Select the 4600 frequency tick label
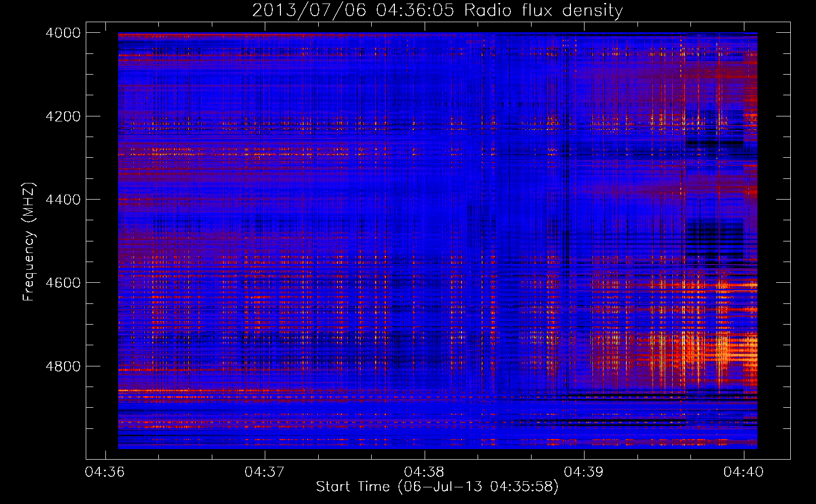This screenshot has height=504, width=816. click(63, 283)
